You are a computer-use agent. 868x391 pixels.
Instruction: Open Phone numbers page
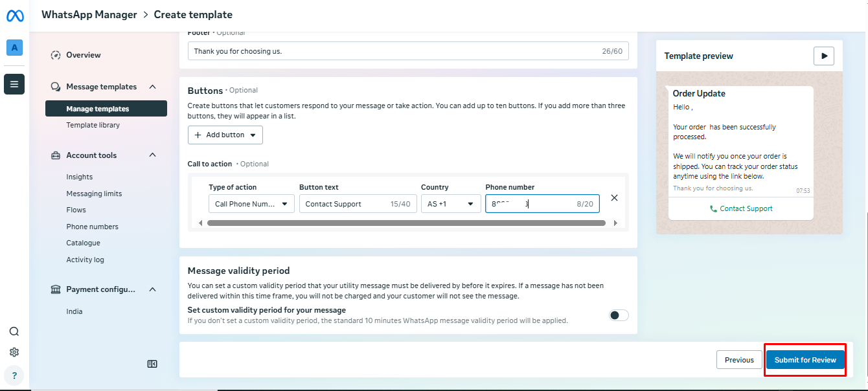point(92,227)
